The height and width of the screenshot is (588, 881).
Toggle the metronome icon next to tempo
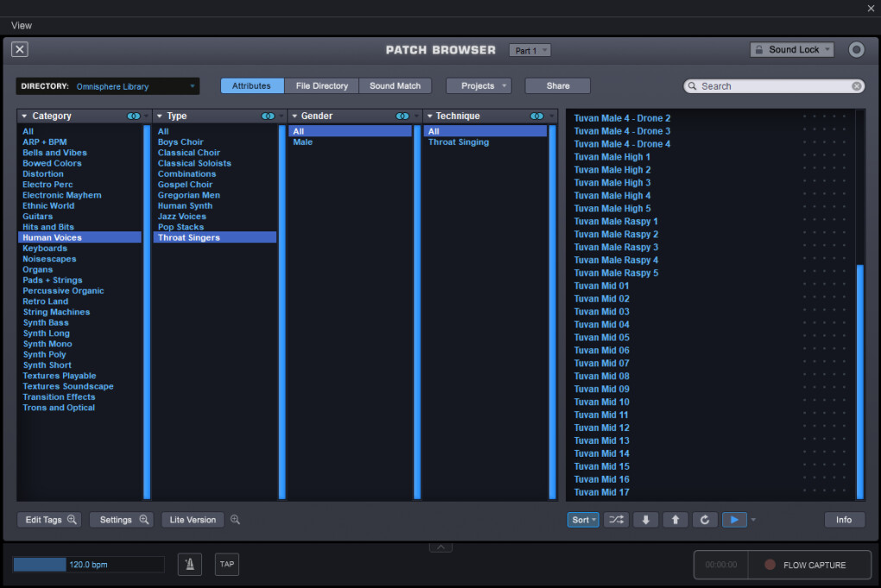point(190,564)
